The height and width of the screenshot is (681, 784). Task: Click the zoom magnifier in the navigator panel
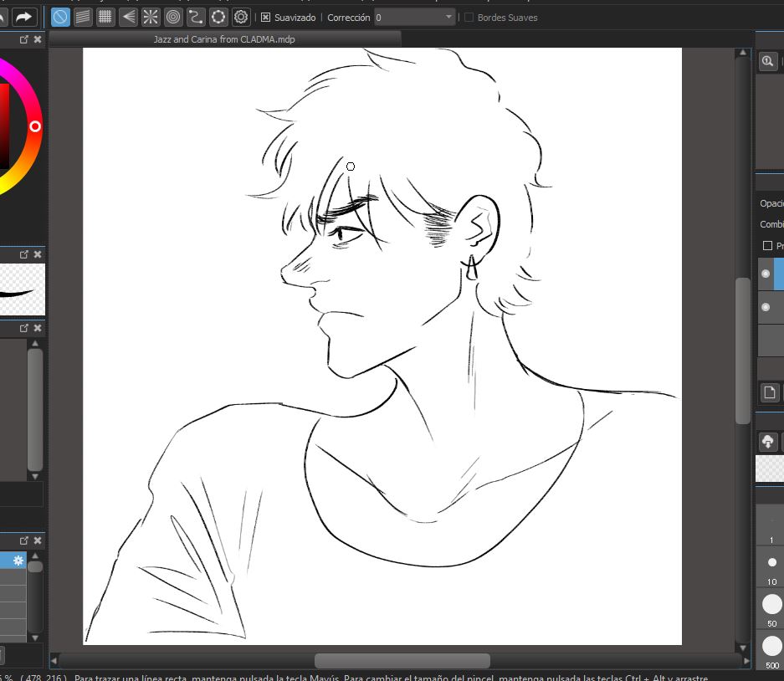coord(767,62)
